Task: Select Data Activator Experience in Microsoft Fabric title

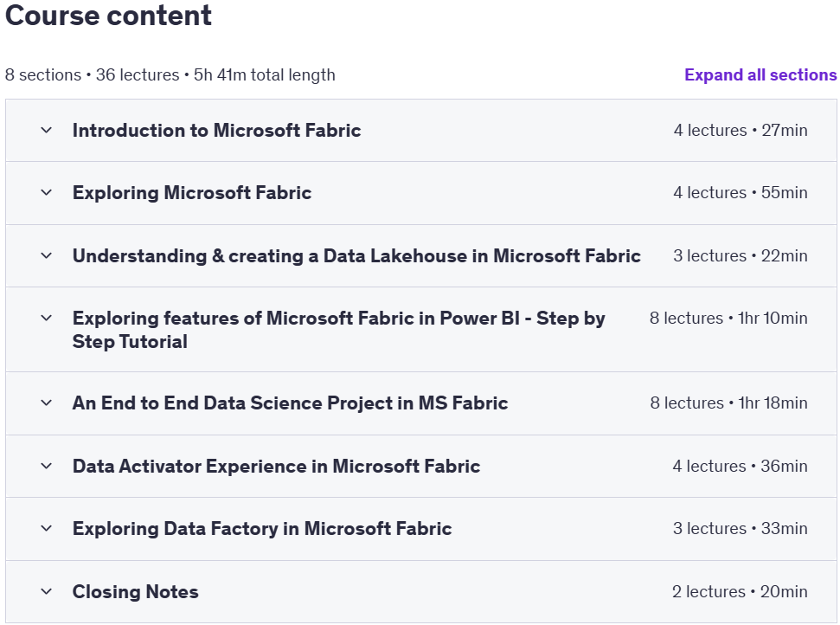Action: (276, 466)
